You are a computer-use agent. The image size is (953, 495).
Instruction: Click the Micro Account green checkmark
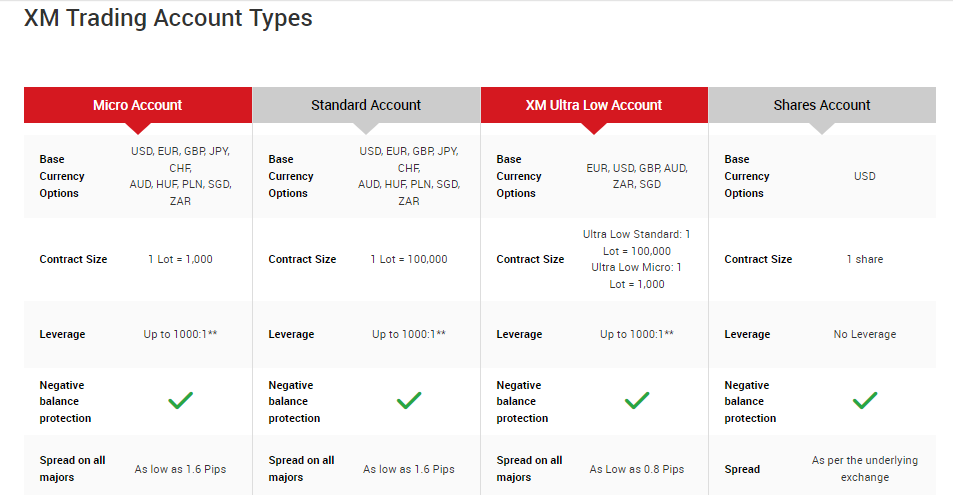point(181,401)
